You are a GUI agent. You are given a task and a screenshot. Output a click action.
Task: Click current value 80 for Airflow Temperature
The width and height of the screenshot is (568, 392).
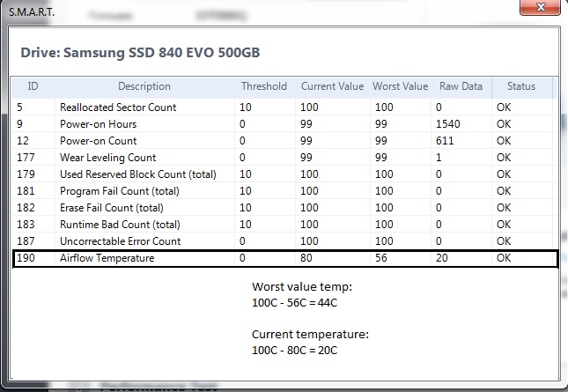click(x=306, y=258)
